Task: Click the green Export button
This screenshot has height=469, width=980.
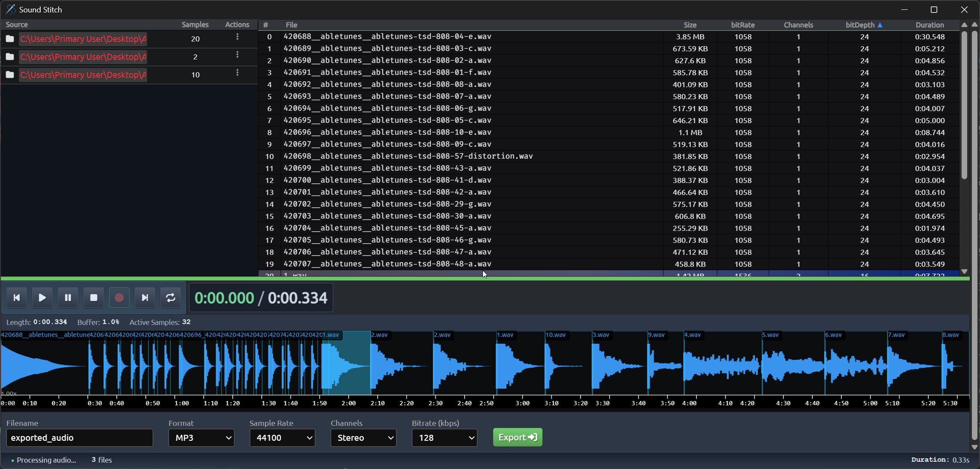Action: [518, 437]
